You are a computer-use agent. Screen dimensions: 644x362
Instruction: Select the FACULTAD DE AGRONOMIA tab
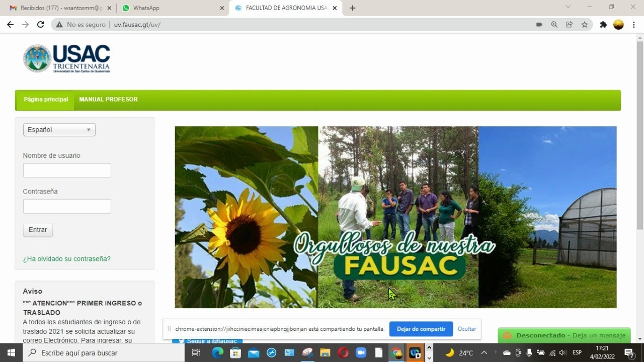click(286, 8)
